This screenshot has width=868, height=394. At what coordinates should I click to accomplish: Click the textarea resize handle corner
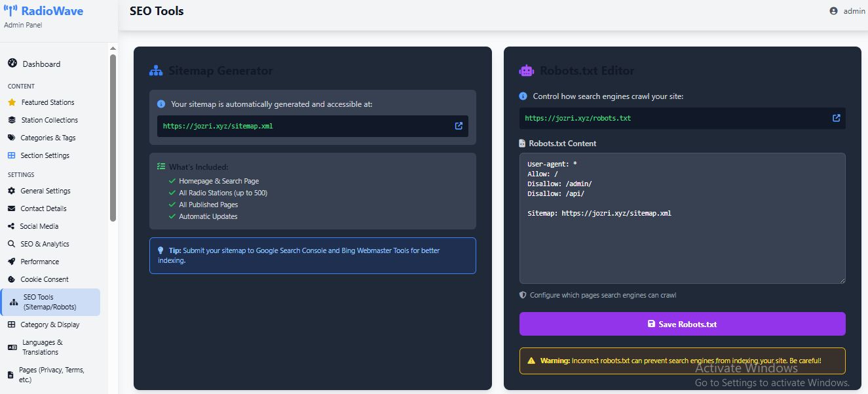point(842,280)
